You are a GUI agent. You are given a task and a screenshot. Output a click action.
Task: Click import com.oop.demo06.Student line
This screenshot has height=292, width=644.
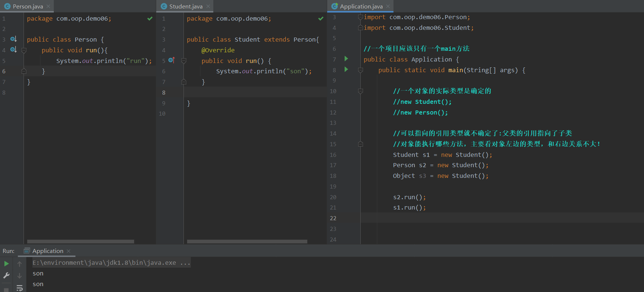tap(419, 28)
